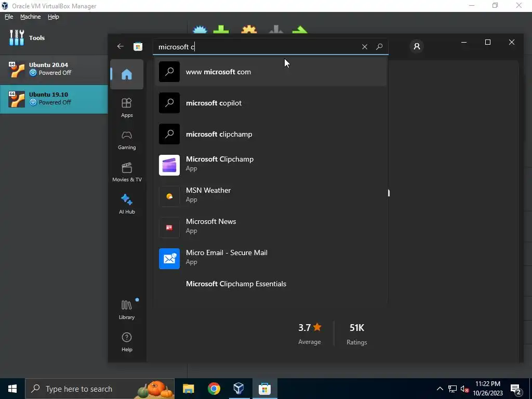532x399 pixels.
Task: Open File Explorer from the taskbar
Action: pos(188,389)
